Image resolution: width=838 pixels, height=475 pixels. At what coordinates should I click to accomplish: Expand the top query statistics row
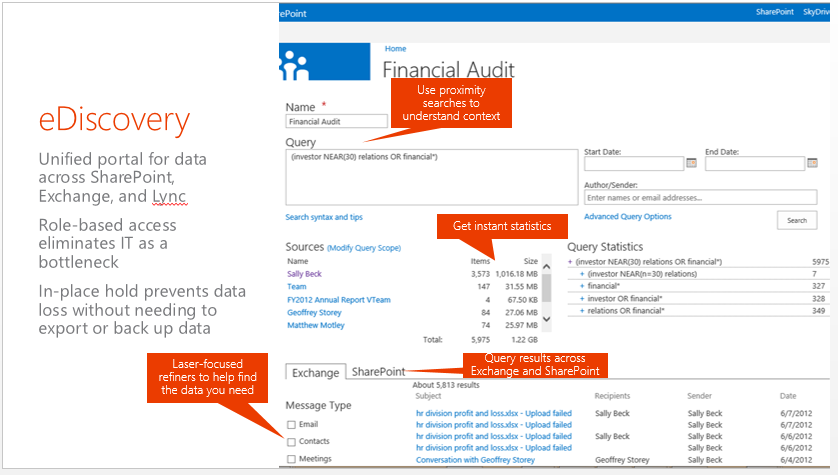(570, 262)
